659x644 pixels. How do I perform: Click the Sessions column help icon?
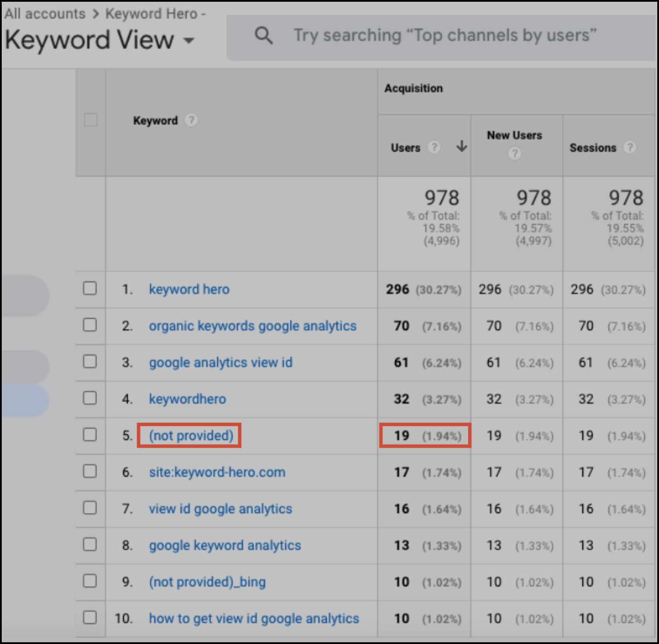click(630, 147)
